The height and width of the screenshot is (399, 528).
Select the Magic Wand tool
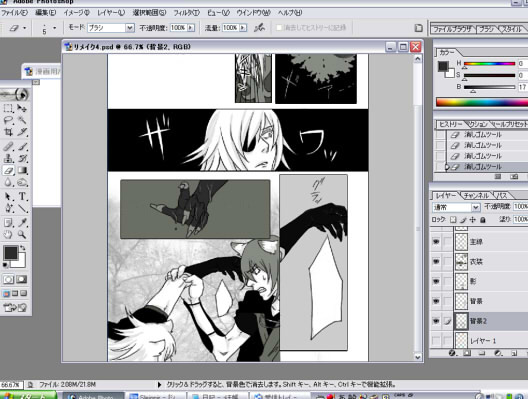click(x=22, y=120)
